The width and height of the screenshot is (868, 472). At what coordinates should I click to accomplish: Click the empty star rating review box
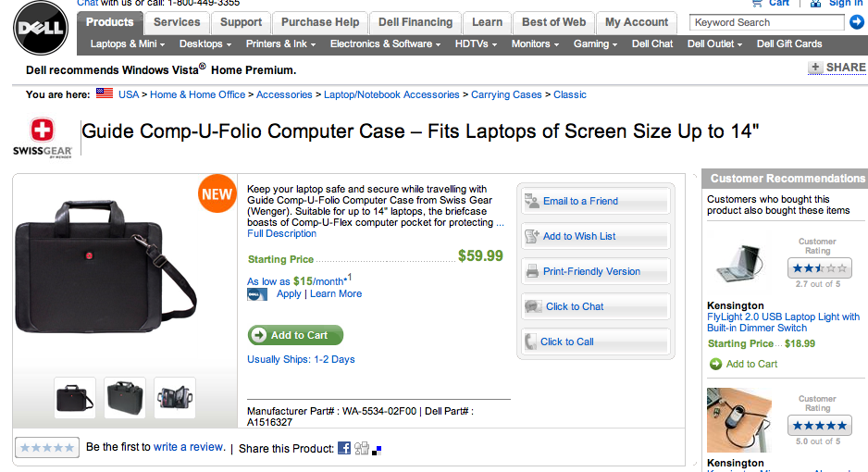click(47, 447)
